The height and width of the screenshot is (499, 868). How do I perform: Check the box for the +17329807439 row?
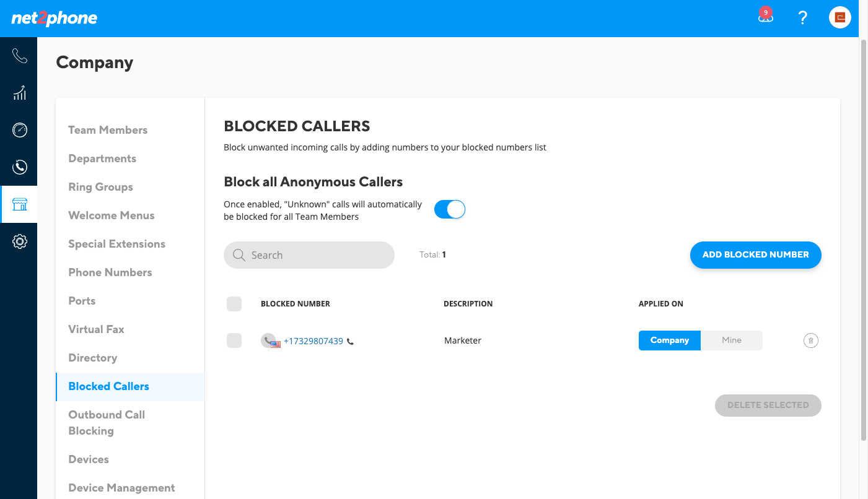234,341
